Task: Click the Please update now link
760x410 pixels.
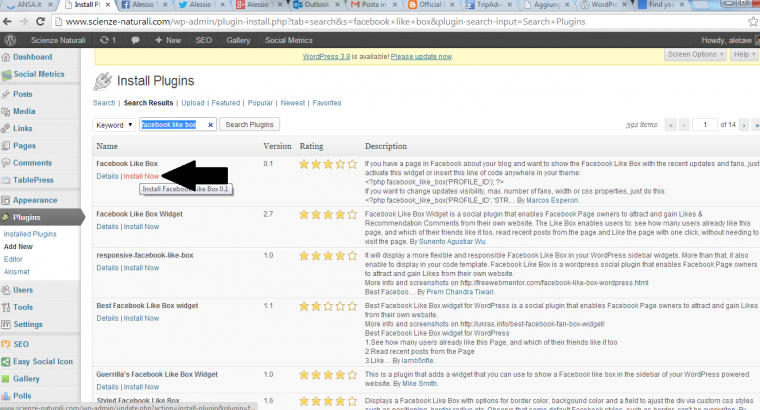Action: (421, 56)
